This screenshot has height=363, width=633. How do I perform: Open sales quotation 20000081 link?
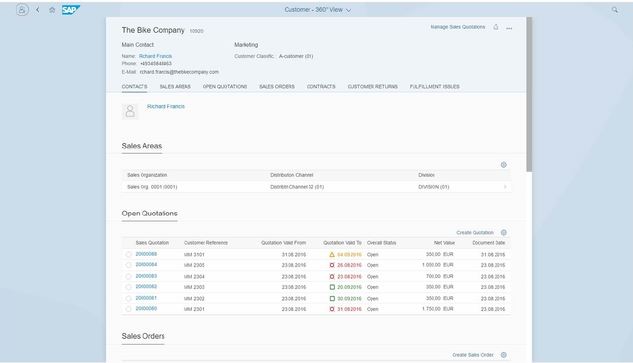click(x=146, y=298)
